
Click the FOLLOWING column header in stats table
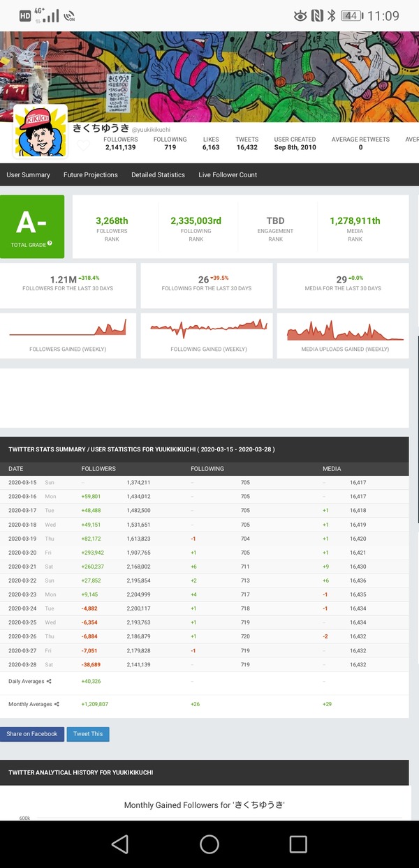click(x=207, y=469)
